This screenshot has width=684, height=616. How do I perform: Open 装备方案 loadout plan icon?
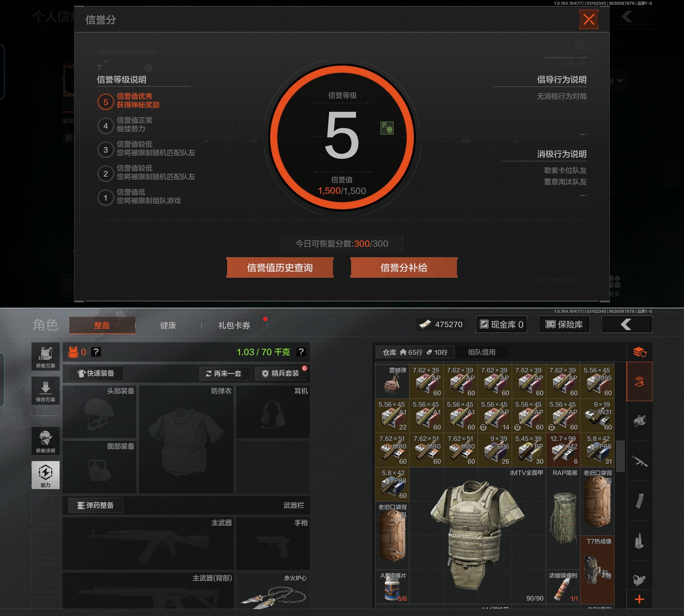[45, 357]
